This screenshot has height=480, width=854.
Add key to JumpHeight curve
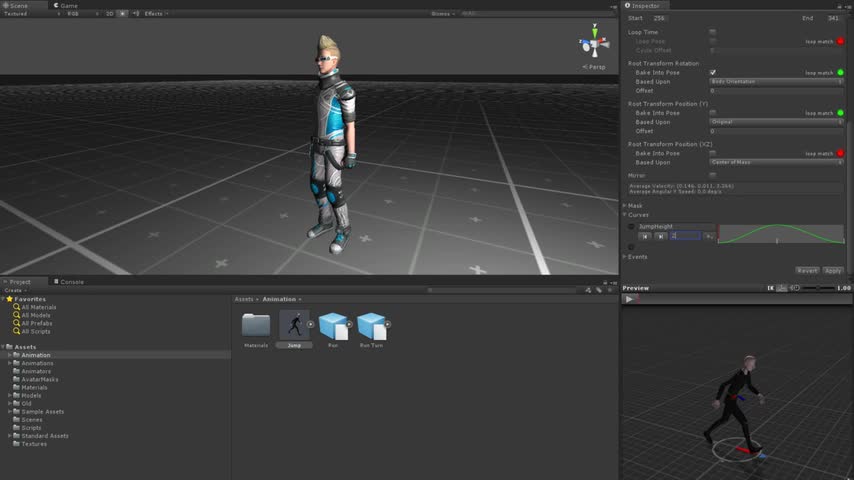pyautogui.click(x=709, y=236)
